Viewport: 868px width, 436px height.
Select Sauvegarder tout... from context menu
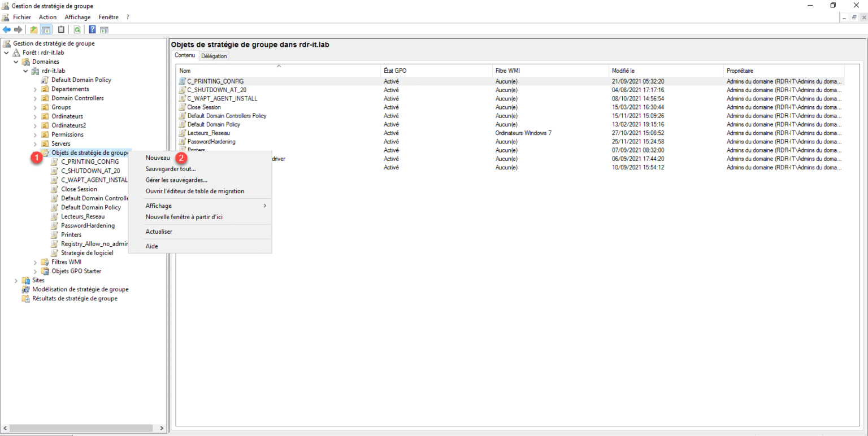(x=171, y=169)
